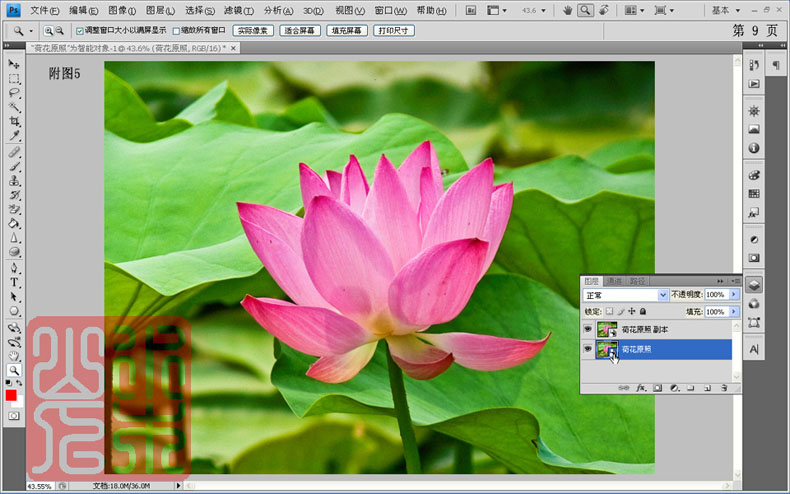Select the Dodge tool

14,252
